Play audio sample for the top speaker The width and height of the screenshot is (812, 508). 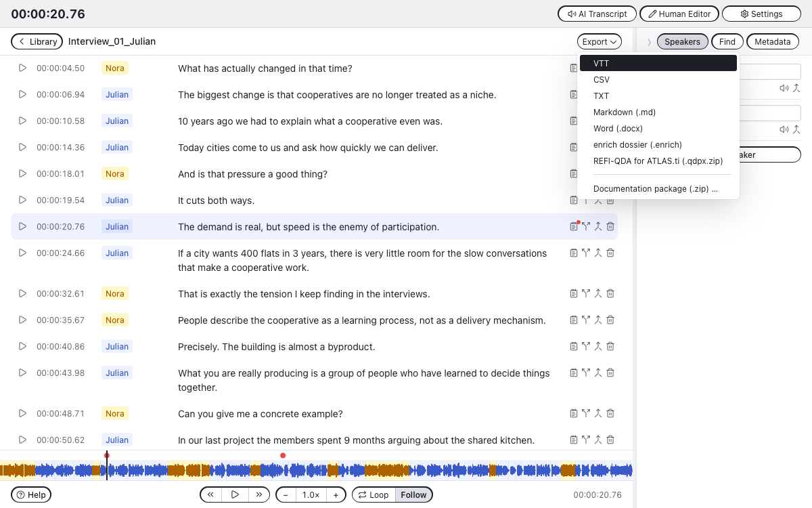[x=784, y=88]
